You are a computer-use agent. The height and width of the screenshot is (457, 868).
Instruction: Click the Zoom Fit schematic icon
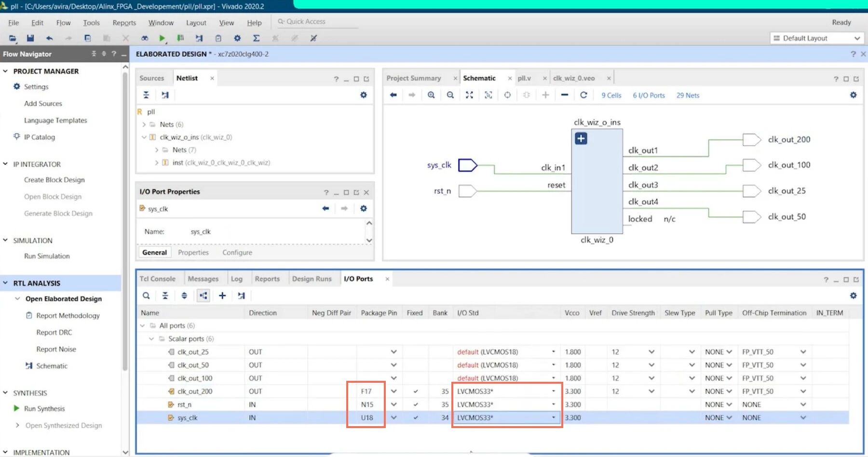click(x=469, y=95)
